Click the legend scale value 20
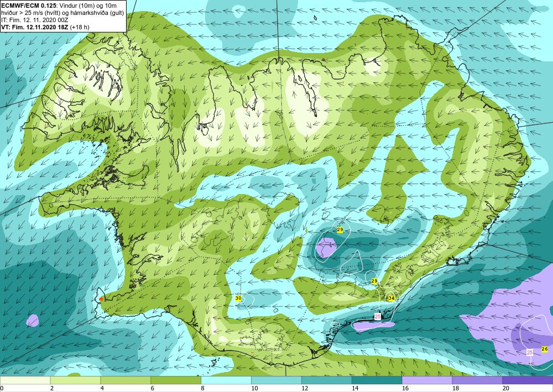The height and width of the screenshot is (392, 553). click(x=506, y=389)
